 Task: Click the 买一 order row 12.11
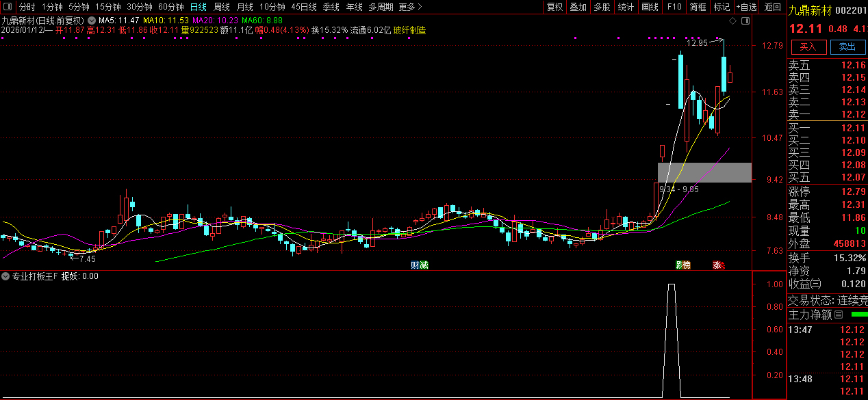[x=827, y=129]
